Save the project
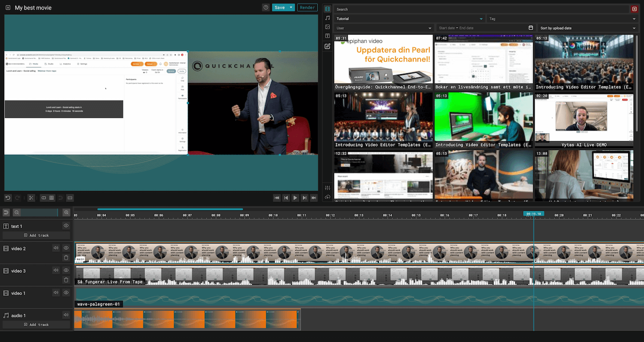This screenshot has width=644, height=342. click(x=280, y=7)
